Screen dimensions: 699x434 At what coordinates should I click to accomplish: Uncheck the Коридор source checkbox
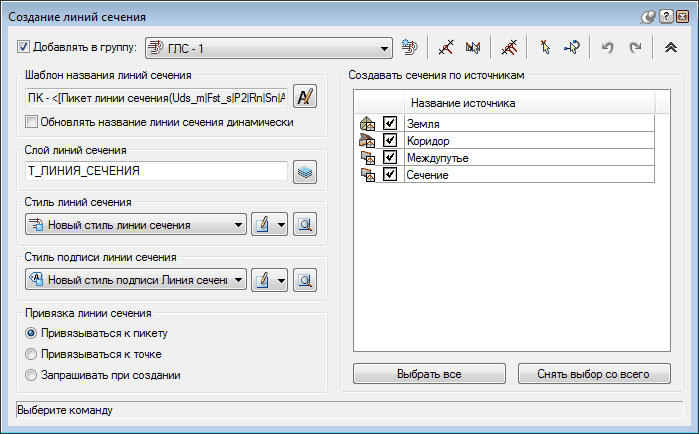tap(390, 140)
